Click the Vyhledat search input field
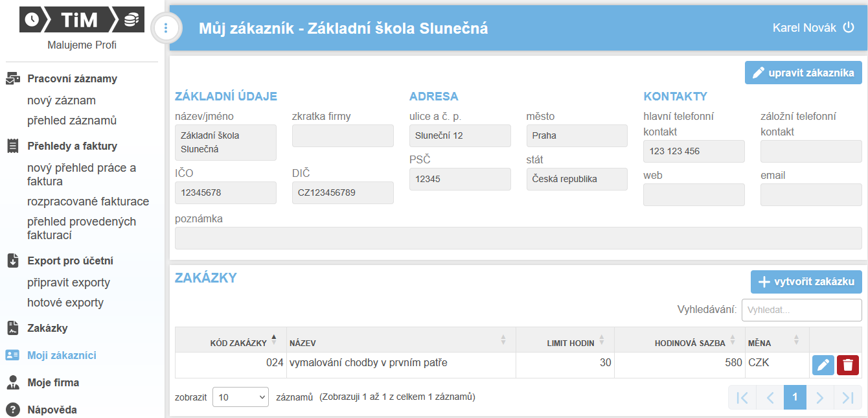Screen dimensions: 868x418 pos(801,310)
